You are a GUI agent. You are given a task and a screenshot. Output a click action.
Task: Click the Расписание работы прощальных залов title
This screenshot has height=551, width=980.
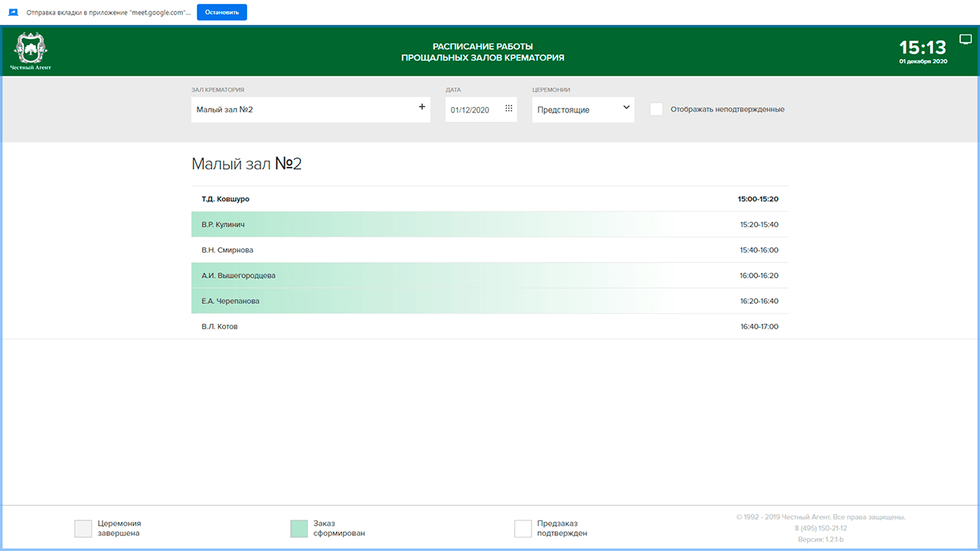(482, 52)
